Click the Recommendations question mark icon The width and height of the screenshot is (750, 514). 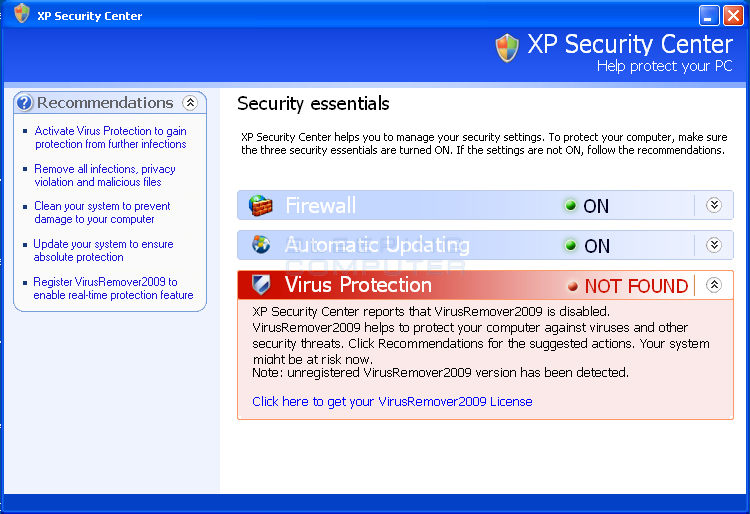(24, 102)
